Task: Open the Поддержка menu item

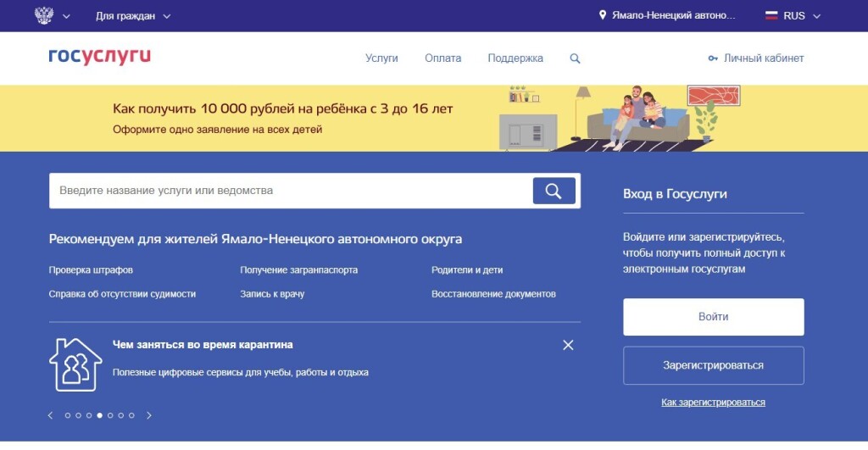Action: click(515, 58)
